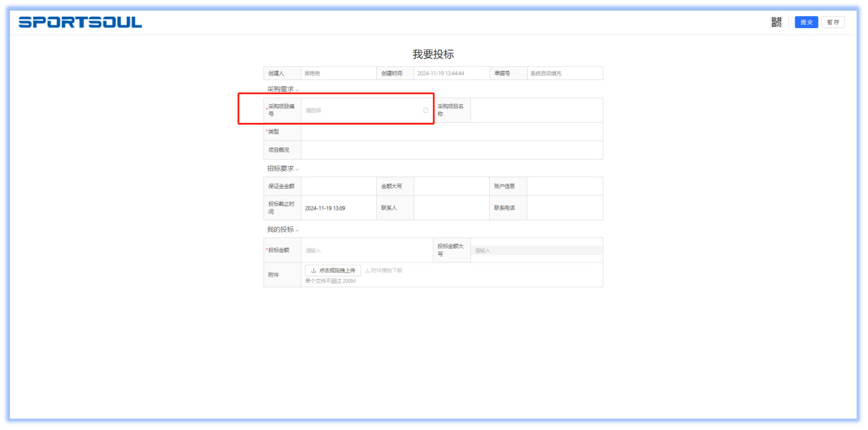Focus the 投标金额 input field

click(x=366, y=250)
